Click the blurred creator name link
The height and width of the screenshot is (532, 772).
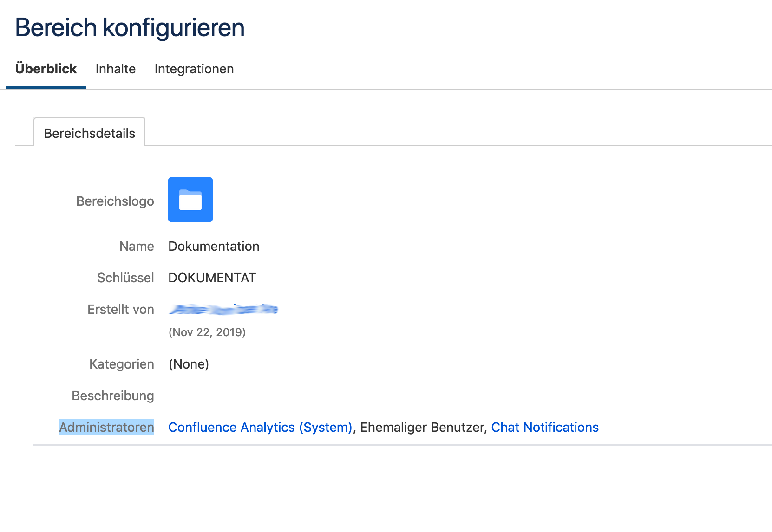tap(223, 309)
